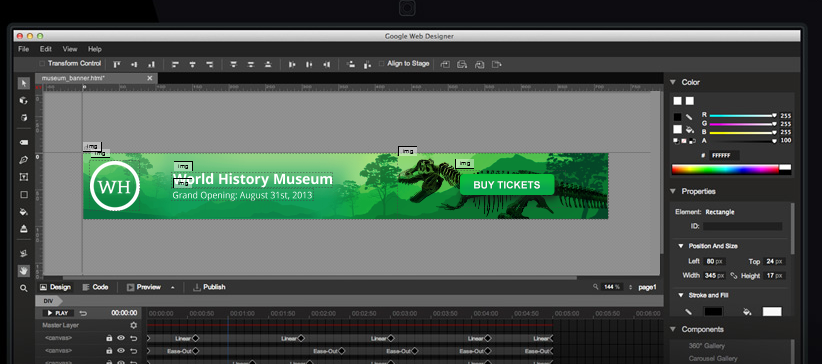Viewport: 822px width, 364px height.
Task: Click the hex FFFFFF color field
Action: (x=724, y=155)
